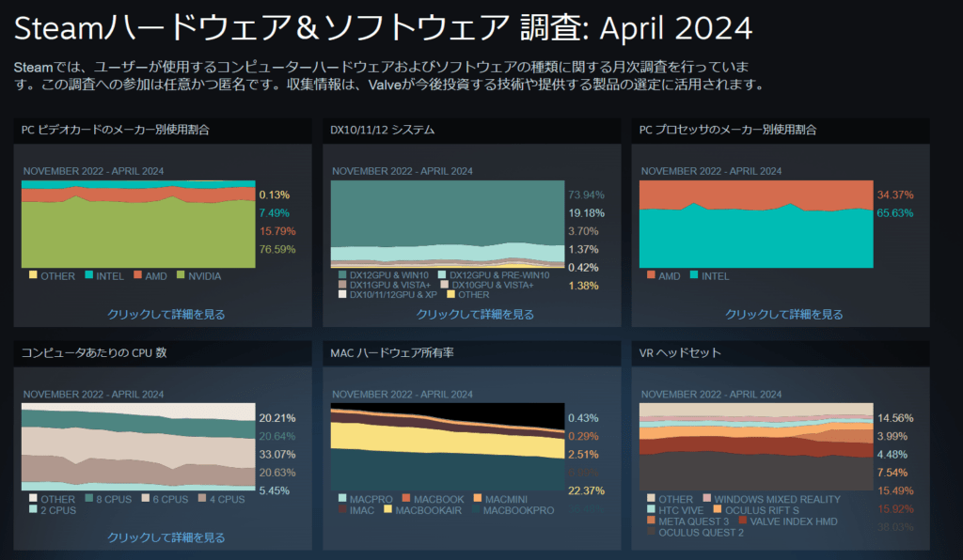Click the WINDOWS MIXED REALITY legend swatch
Viewport: 963px width, 560px height.
707,498
